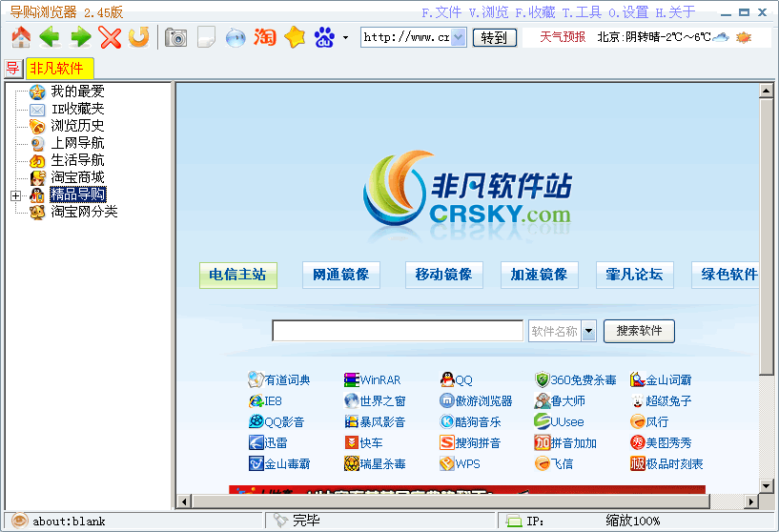Select 生活导航 tree item
The height and width of the screenshot is (532, 779).
click(x=77, y=160)
